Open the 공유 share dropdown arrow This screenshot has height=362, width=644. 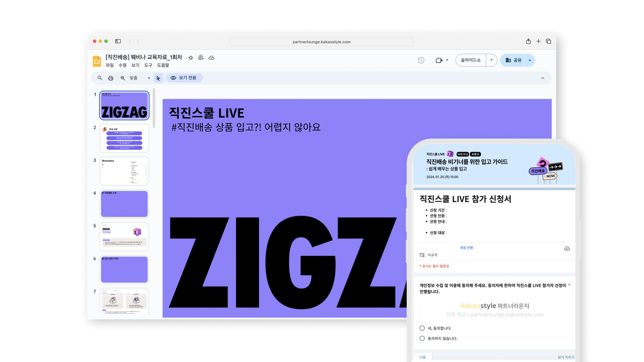(530, 60)
